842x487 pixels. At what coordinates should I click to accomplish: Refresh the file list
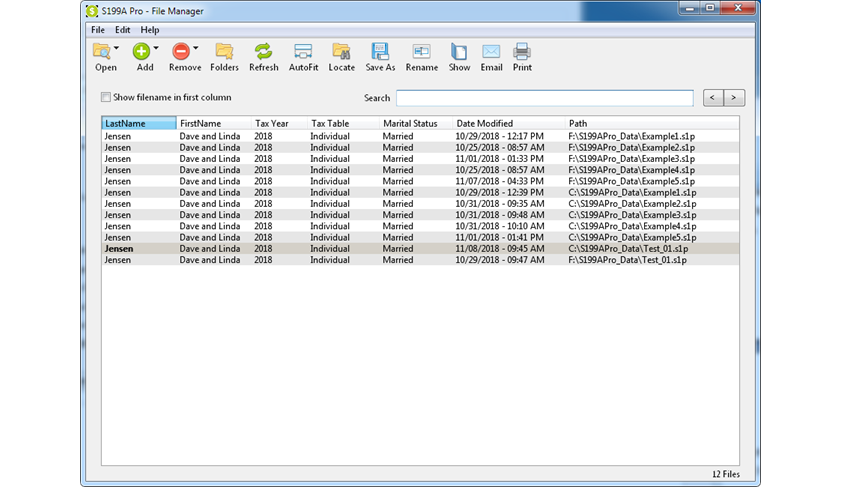click(x=264, y=57)
